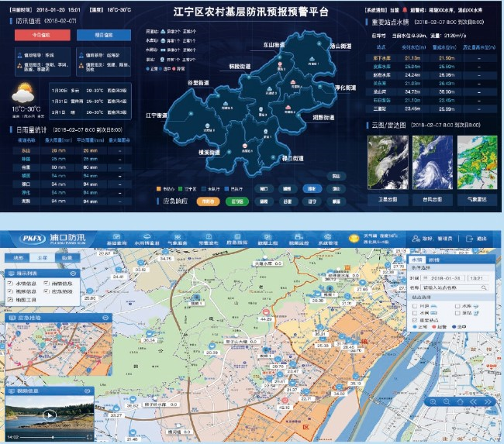Click red station marker labeled 44.29

[x=266, y=312]
